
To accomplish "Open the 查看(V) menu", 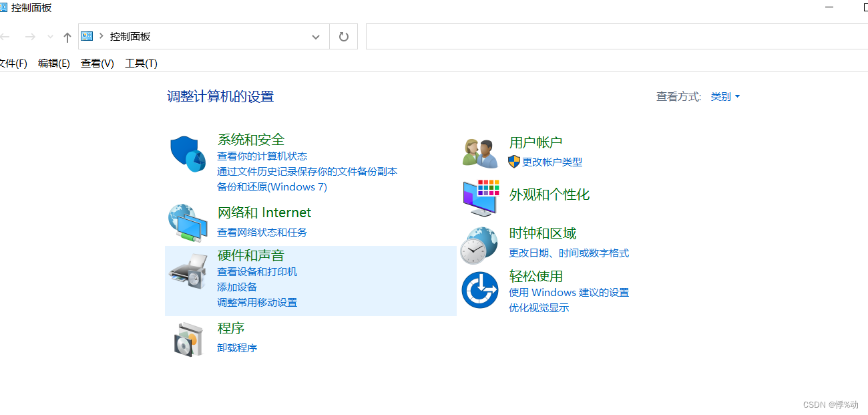I will pos(97,63).
